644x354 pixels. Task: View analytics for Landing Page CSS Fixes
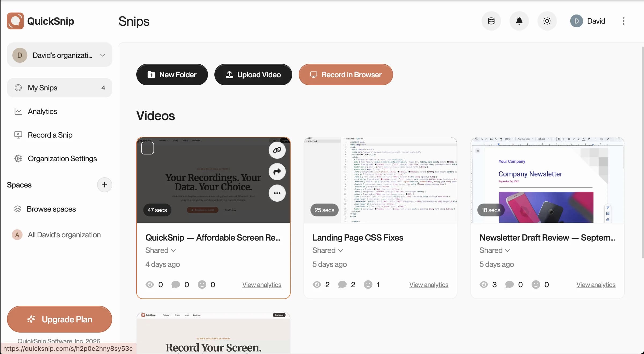[428, 285]
